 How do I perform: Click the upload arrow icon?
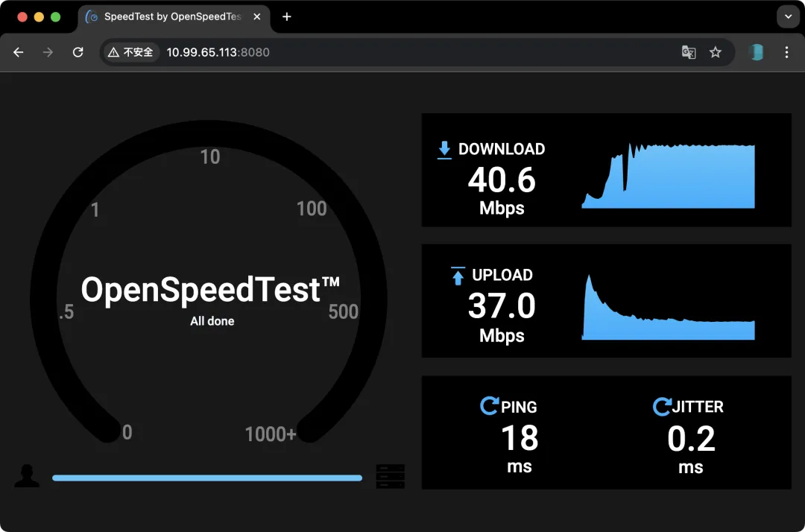[x=458, y=276]
